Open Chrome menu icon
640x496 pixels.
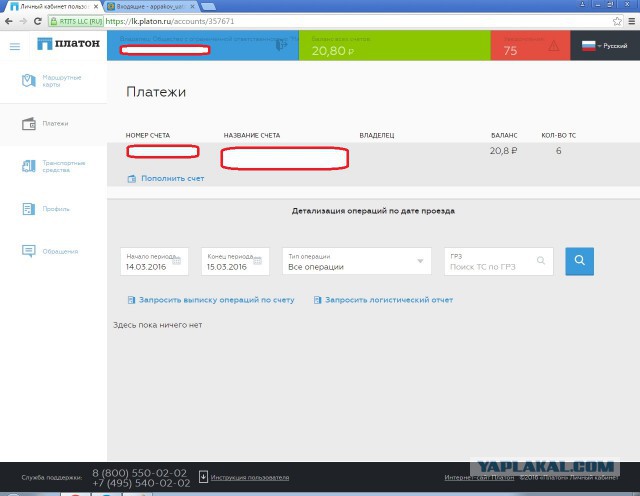pyautogui.click(x=631, y=21)
